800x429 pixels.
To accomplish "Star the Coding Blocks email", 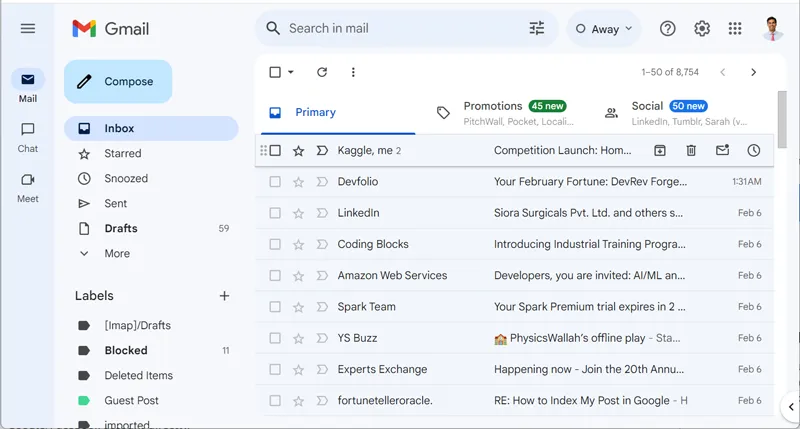I will (298, 244).
